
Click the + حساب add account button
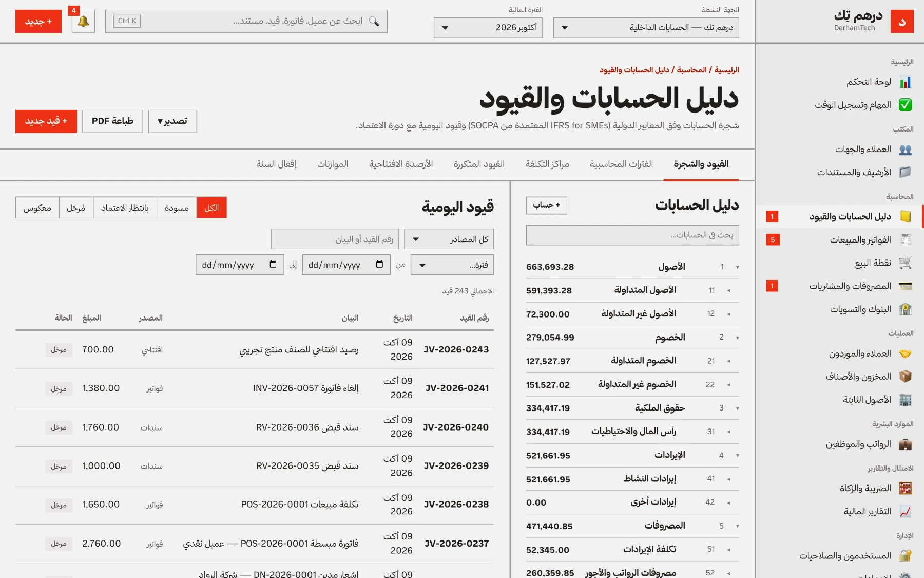(x=547, y=206)
